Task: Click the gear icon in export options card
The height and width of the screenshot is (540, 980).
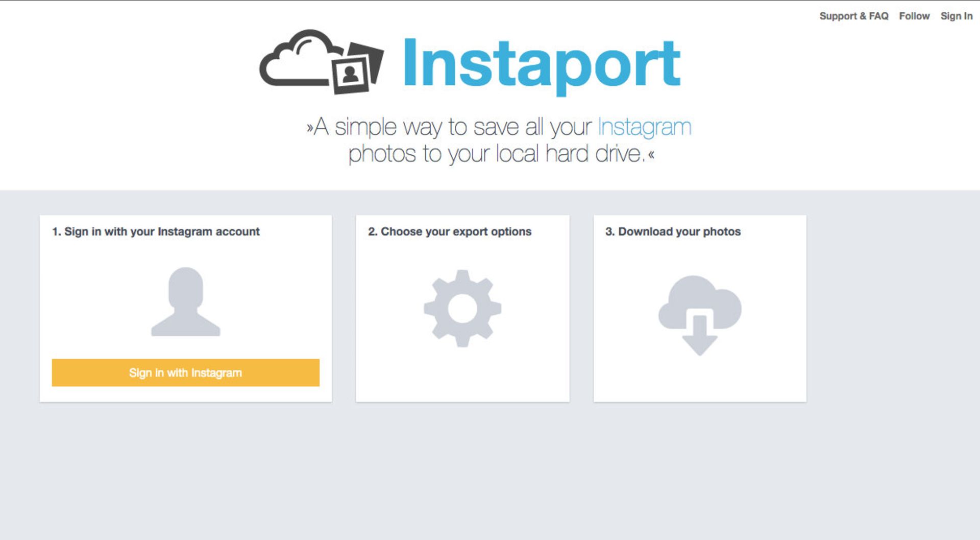Action: pos(462,308)
